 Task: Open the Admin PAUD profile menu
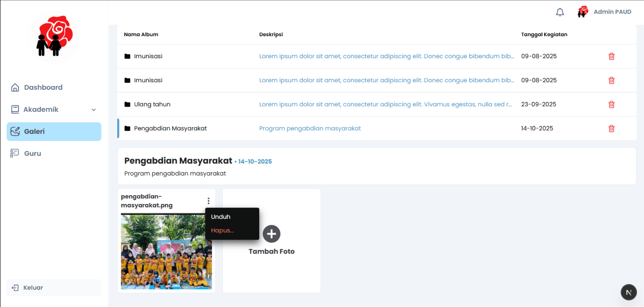pos(605,12)
